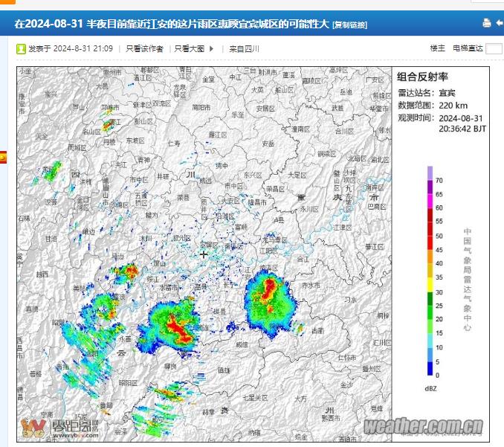504x447 pixels.
Task: Select 只看该作者 to filter by author
Action: tap(144, 49)
